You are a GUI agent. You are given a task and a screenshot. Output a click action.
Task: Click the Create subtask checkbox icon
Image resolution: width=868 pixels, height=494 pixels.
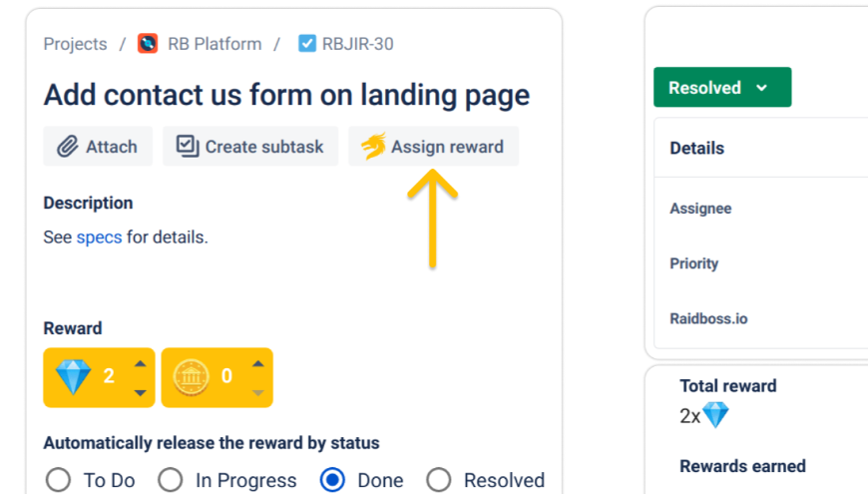pos(187,147)
